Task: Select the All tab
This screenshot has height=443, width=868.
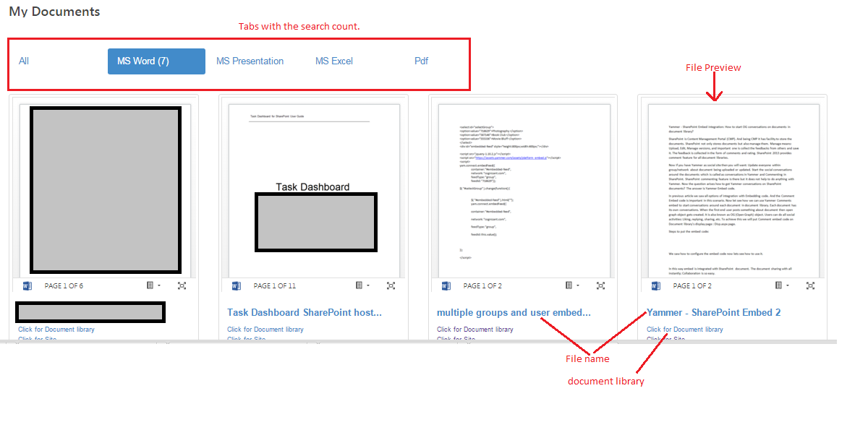Action: click(24, 61)
